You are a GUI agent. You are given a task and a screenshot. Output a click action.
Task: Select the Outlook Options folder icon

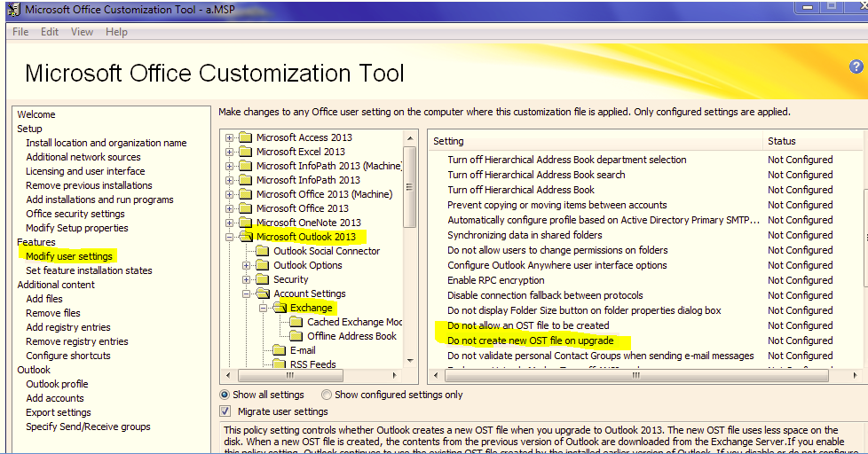click(x=263, y=265)
